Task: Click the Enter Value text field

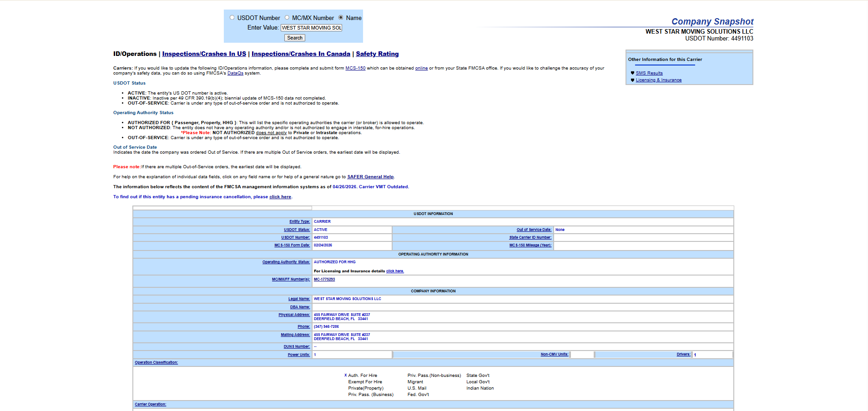Action: (311, 28)
